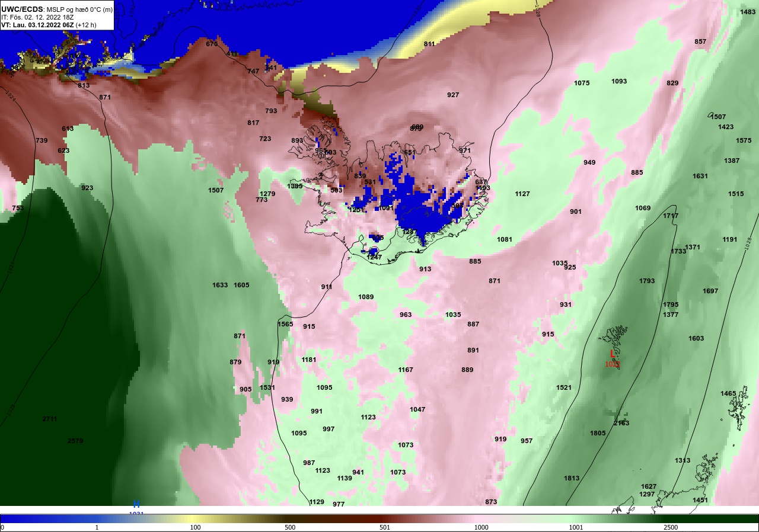Click the height value 957
This screenshot has width=759, height=532.
(x=527, y=441)
